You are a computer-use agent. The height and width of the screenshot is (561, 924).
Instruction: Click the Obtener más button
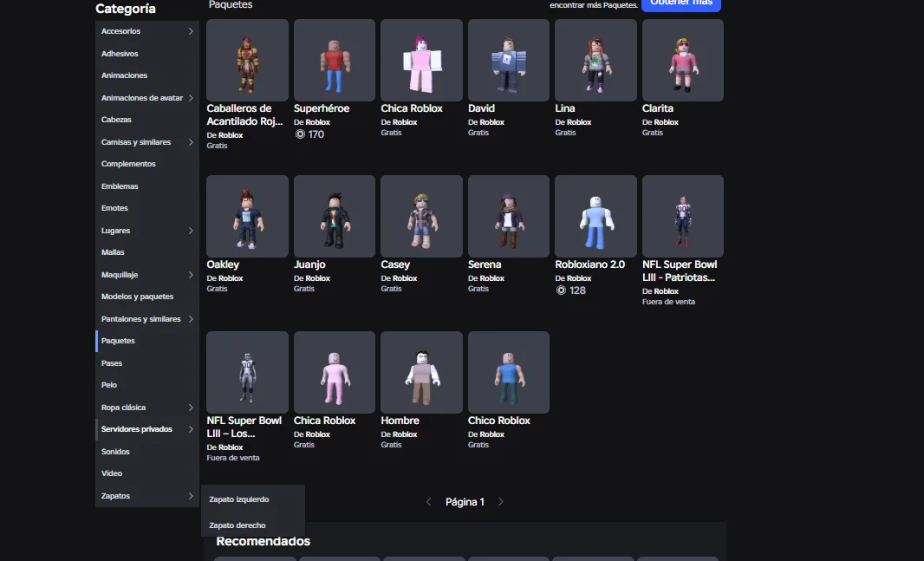[x=680, y=4]
